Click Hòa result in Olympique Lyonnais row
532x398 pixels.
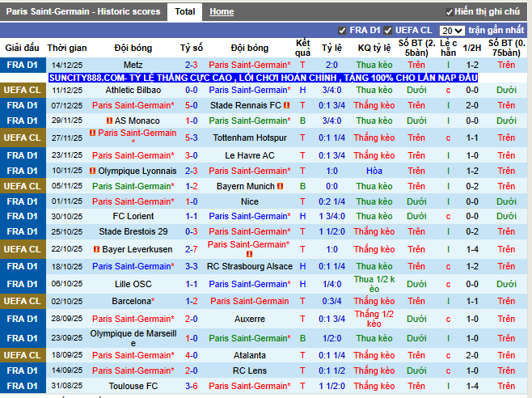[x=374, y=171]
